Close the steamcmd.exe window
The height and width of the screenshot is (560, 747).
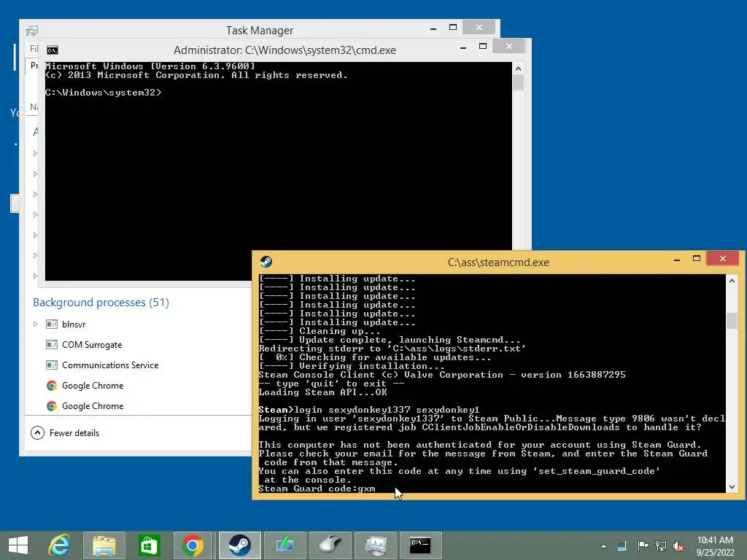pyautogui.click(x=723, y=259)
